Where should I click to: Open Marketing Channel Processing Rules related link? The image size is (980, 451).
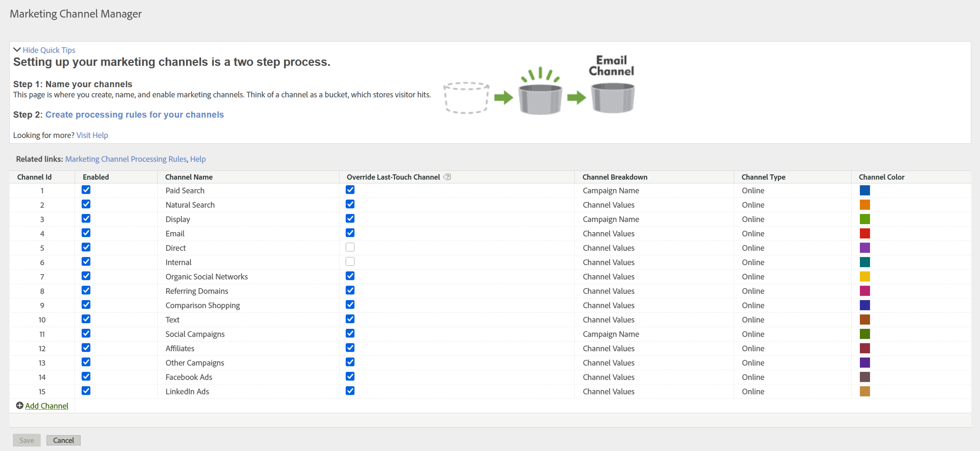(126, 159)
